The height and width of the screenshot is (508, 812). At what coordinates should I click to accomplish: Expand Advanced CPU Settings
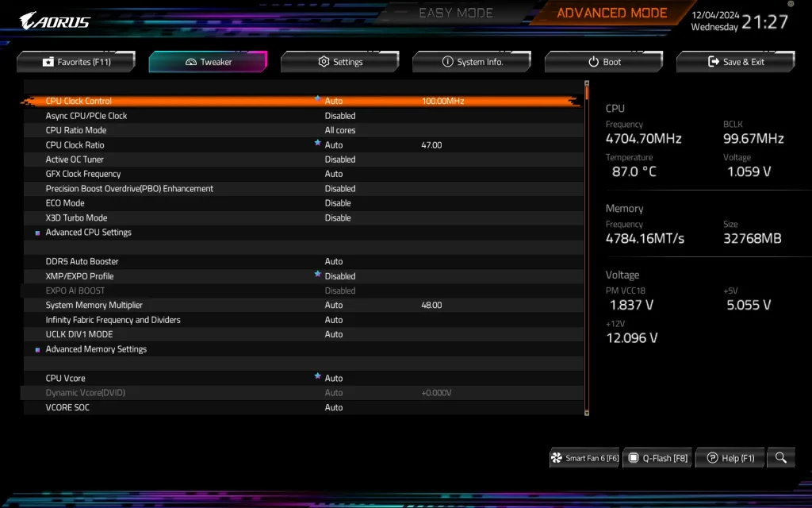(88, 232)
